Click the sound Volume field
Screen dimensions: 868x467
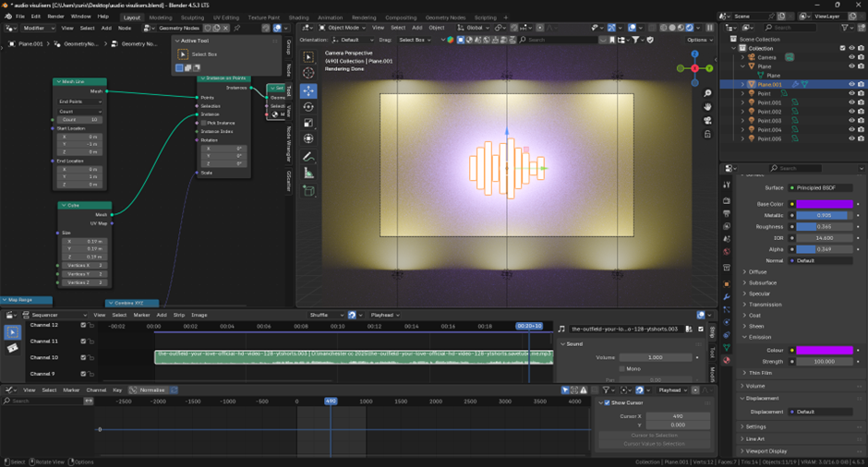click(x=657, y=357)
